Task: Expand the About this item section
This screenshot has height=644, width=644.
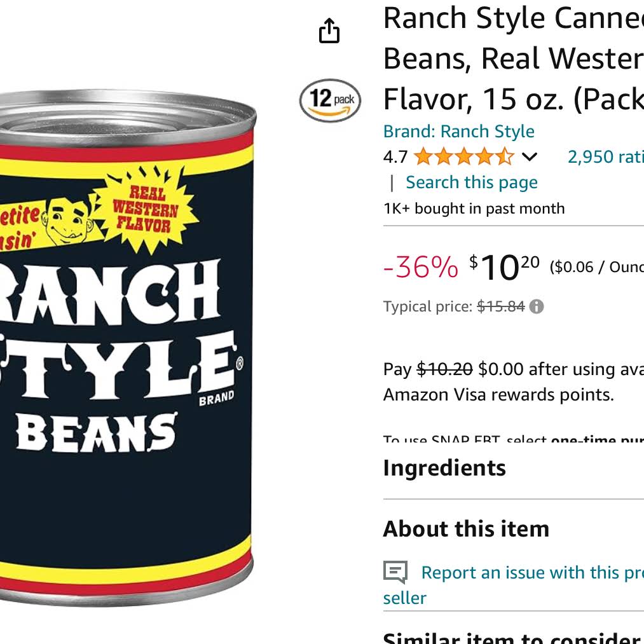Action: pyautogui.click(x=514, y=529)
